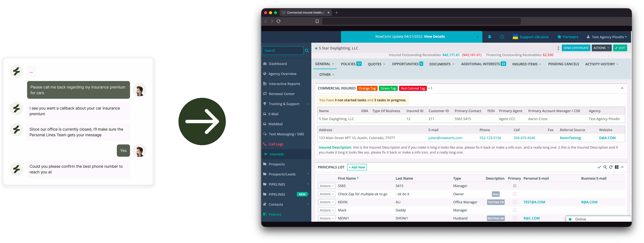The image size is (644, 243).
Task: Reload the page with browser refresh icon
Action: (x=278, y=21)
